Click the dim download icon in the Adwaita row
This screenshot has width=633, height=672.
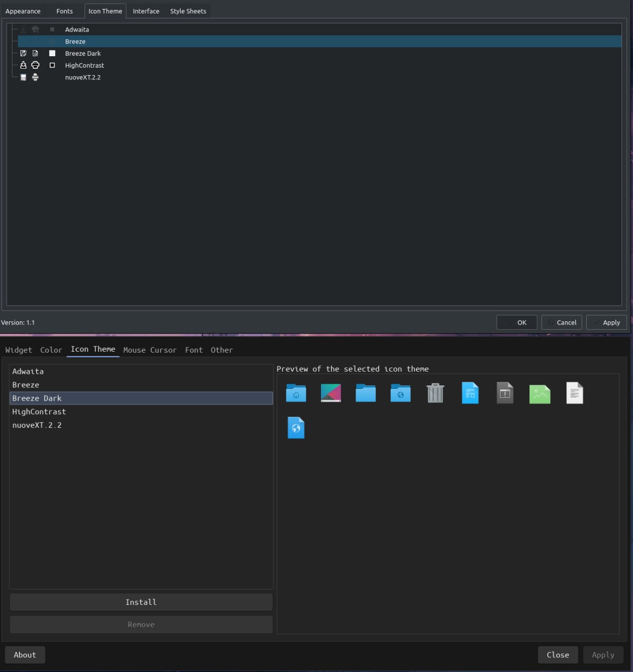pyautogui.click(x=23, y=29)
